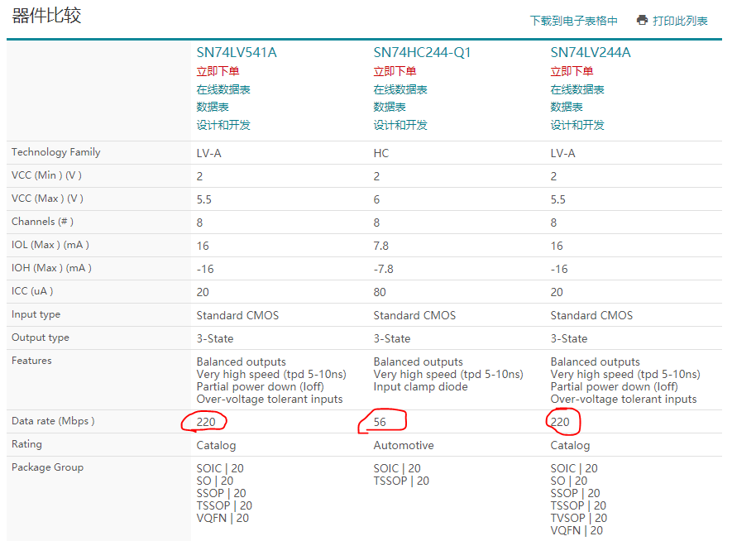
Task: Select IOH value -7.8 for SN74HC244-Q1
Action: point(383,269)
